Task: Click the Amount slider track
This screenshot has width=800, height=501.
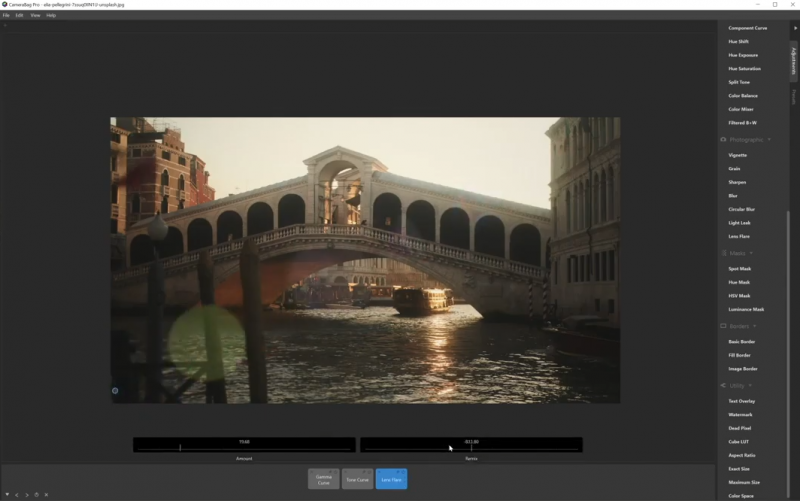Action: point(244,448)
